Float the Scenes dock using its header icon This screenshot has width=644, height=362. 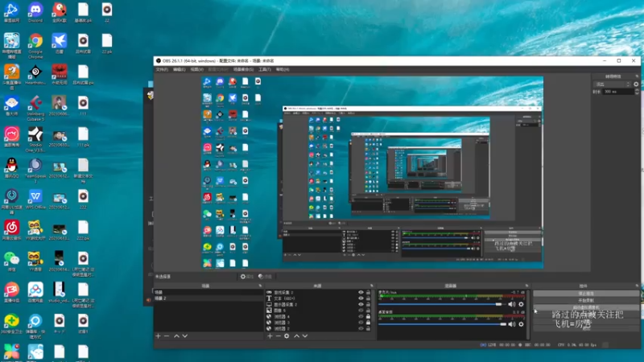point(260,286)
